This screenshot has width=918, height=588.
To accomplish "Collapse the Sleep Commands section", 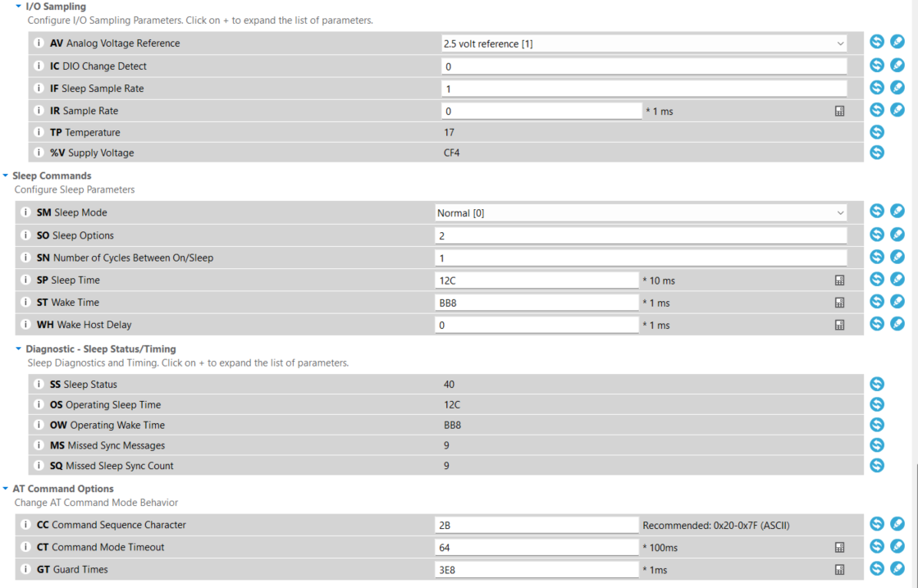I will (x=6, y=175).
